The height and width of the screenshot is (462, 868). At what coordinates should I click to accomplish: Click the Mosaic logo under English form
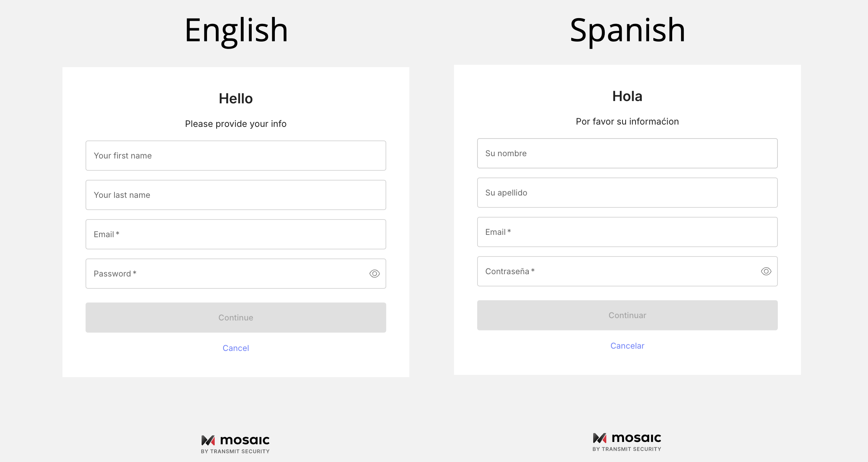click(x=235, y=444)
